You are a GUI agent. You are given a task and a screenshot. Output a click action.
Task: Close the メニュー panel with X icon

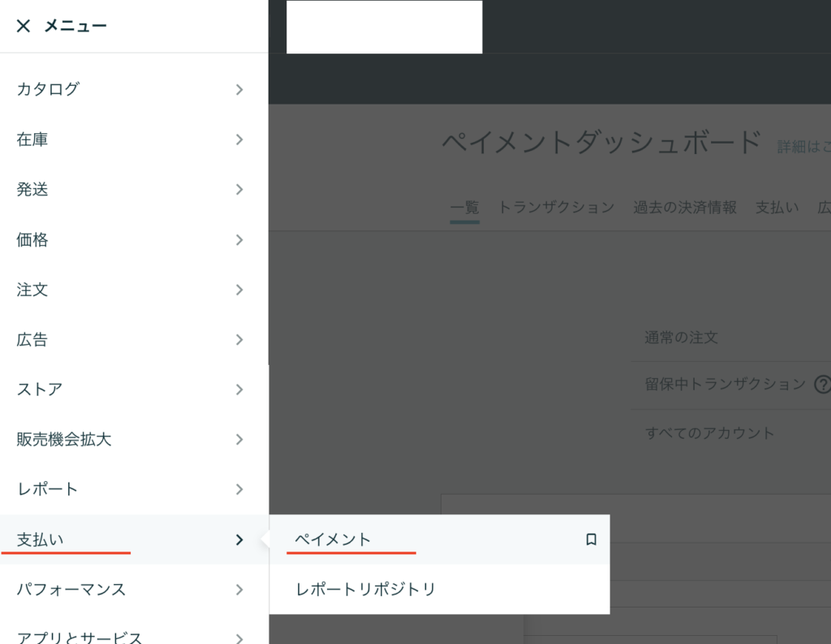tap(24, 26)
